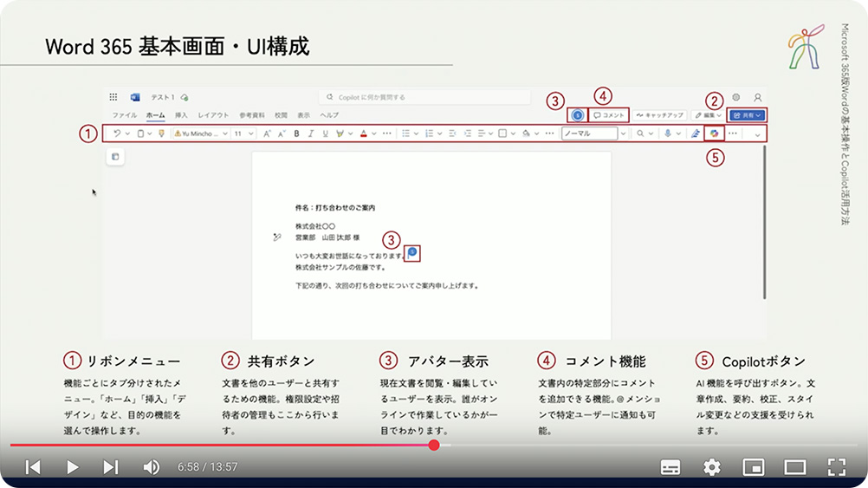Switch to the 表示 tab

tap(303, 115)
